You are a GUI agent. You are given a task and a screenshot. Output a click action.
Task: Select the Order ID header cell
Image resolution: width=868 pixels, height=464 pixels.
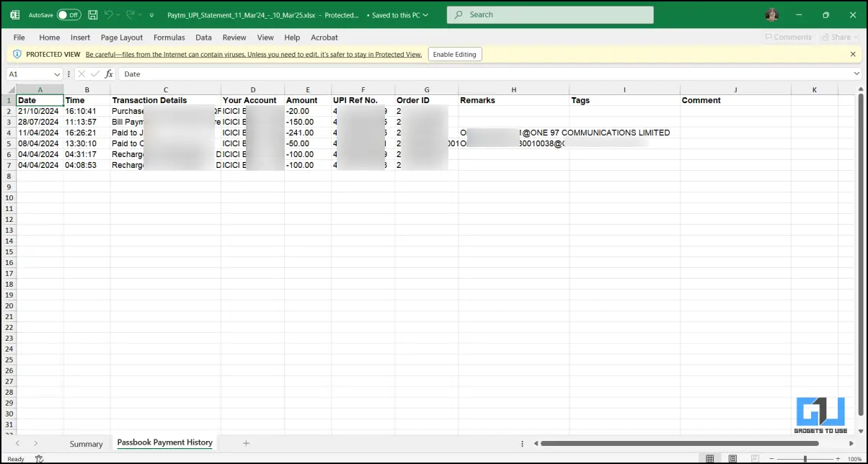[427, 100]
